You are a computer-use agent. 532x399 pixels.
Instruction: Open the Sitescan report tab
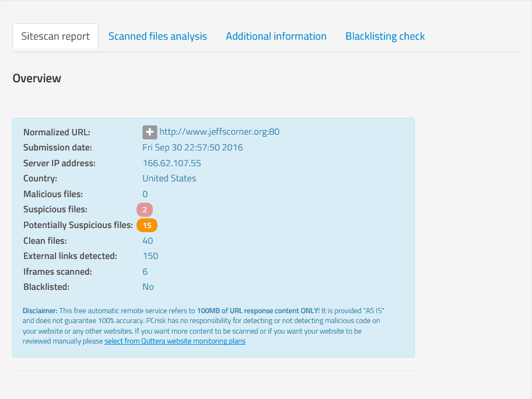[55, 36]
